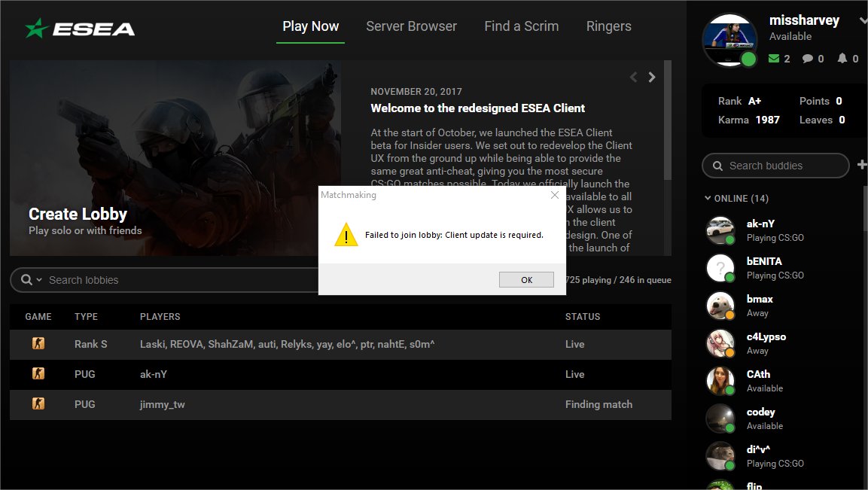
Task: Sort lobbies by TYPE column
Action: [x=86, y=317]
